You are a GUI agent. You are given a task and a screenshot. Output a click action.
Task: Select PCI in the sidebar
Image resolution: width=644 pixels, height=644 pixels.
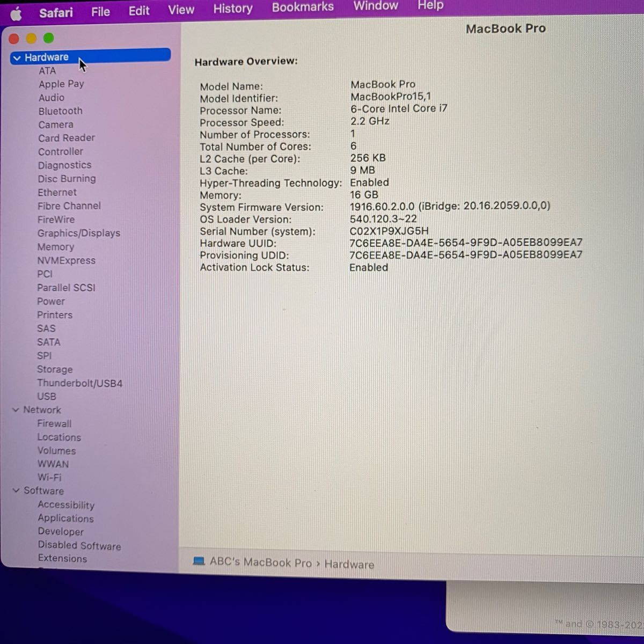(45, 274)
